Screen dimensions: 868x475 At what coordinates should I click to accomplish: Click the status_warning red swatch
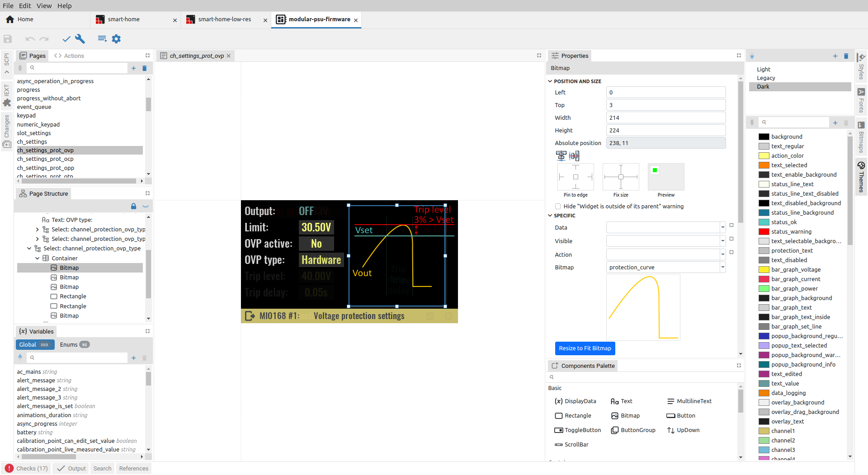[764, 232]
